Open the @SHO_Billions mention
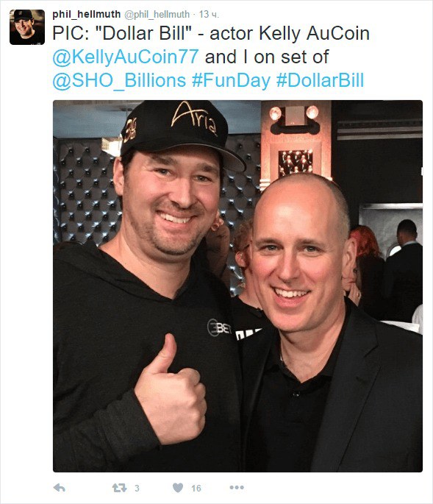This screenshot has width=433, height=504. 119,80
